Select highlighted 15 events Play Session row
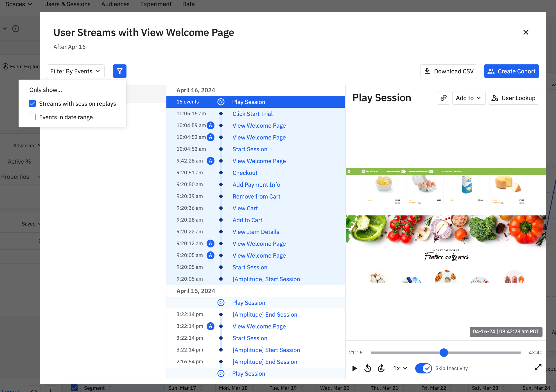The height and width of the screenshot is (392, 556). (256, 102)
